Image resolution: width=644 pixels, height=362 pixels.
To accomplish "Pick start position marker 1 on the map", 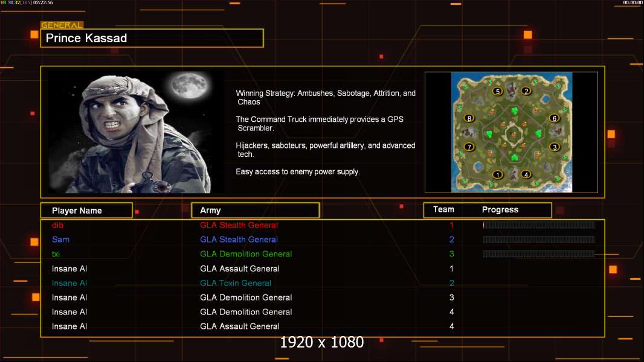I will [497, 174].
